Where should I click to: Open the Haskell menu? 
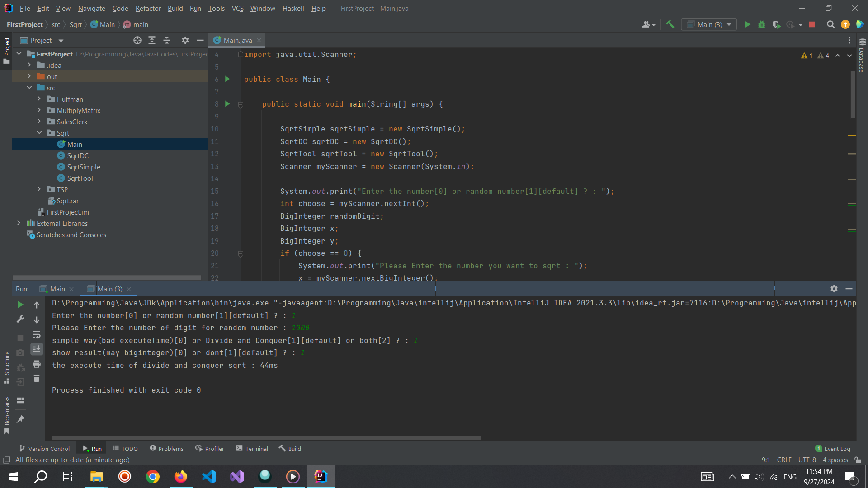tap(293, 9)
